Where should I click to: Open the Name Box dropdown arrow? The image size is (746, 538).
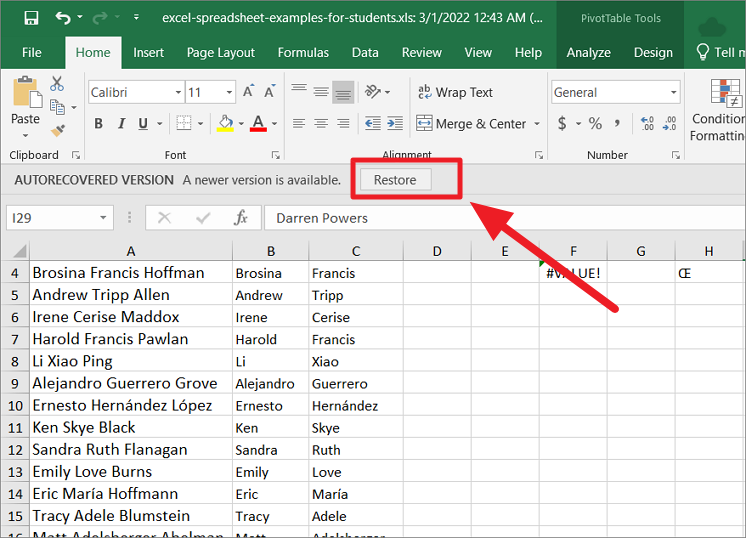[104, 218]
